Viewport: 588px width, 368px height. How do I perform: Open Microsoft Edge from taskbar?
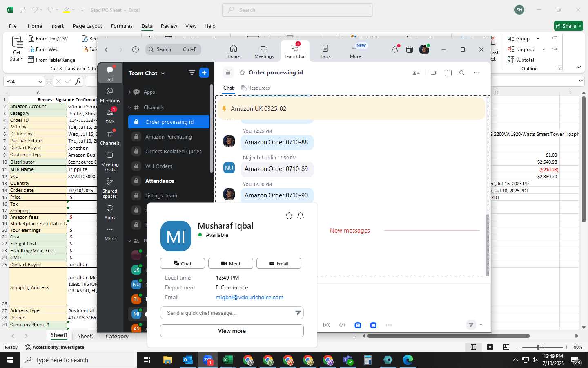coord(408,360)
